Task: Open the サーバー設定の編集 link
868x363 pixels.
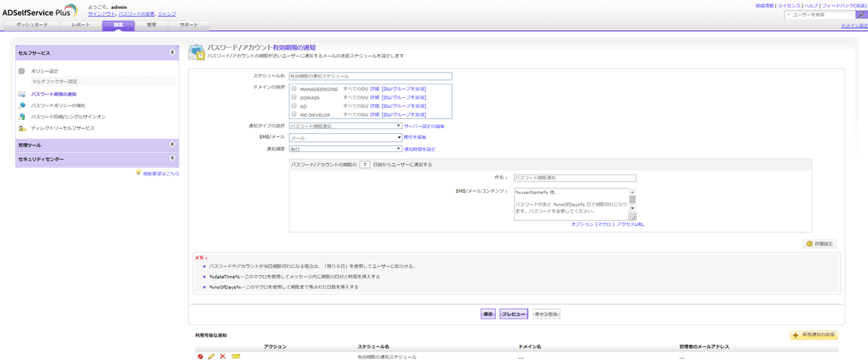Action: coord(424,127)
